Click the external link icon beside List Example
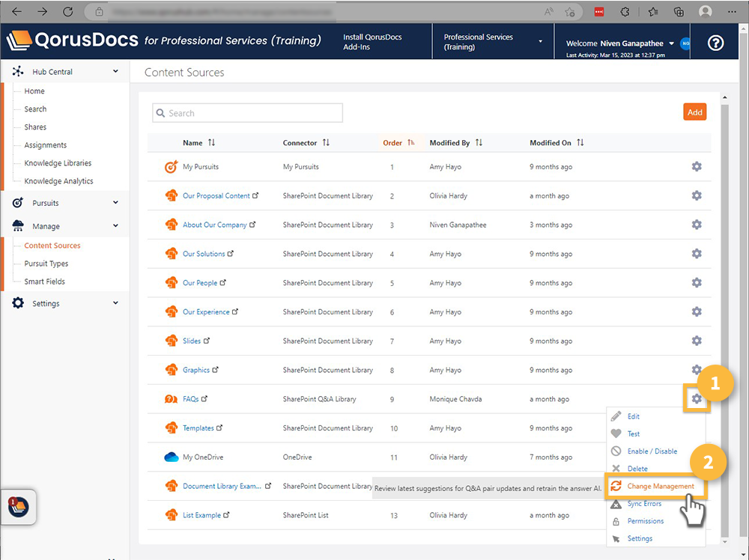The image size is (749, 560). [x=226, y=514]
